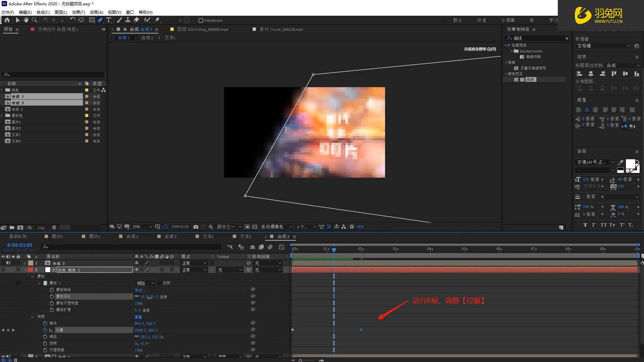The width and height of the screenshot is (644, 362).
Task: Open composition mini-flowchart in timeline
Action: (230, 247)
